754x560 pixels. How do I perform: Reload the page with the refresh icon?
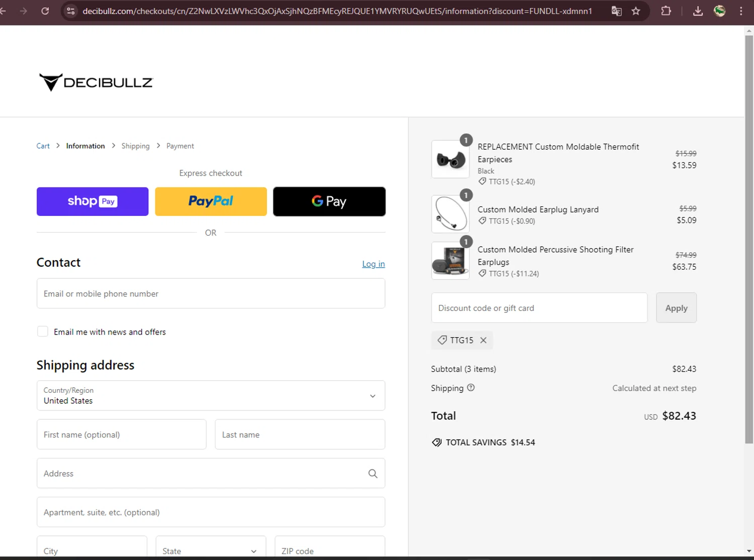click(45, 11)
